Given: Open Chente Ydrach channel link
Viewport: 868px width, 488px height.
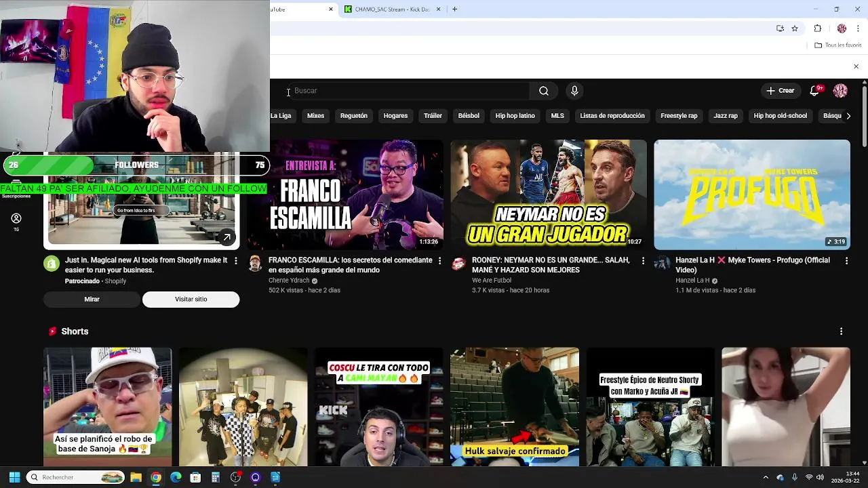Looking at the screenshot, I should pos(289,281).
